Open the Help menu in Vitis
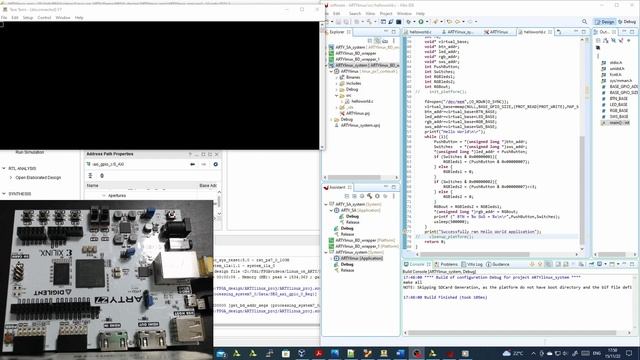 420,13
